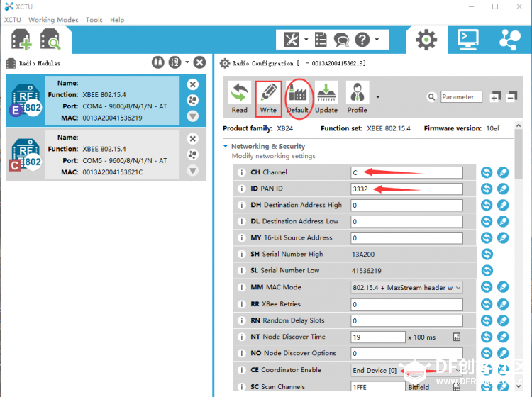
Task: Discover remote nodes for COM4 module
Action: [193, 101]
